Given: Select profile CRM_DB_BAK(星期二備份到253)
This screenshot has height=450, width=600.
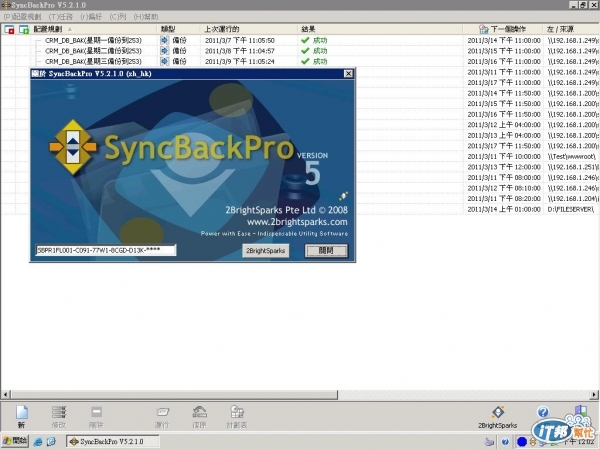Looking at the screenshot, I should [x=93, y=51].
